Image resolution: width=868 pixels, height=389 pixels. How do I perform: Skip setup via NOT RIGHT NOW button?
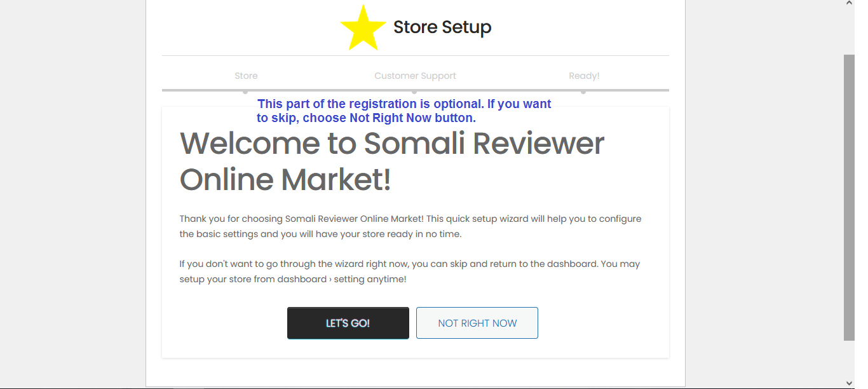pyautogui.click(x=477, y=323)
